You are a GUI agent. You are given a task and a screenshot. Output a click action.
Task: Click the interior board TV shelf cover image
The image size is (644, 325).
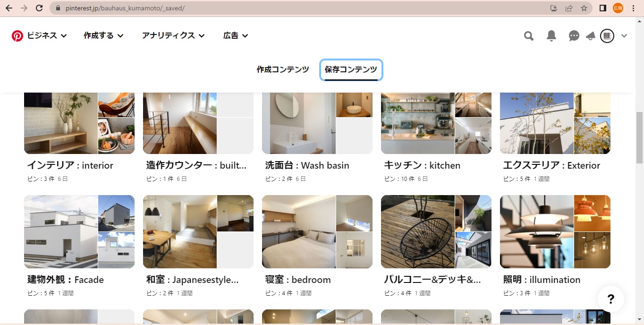[61, 123]
